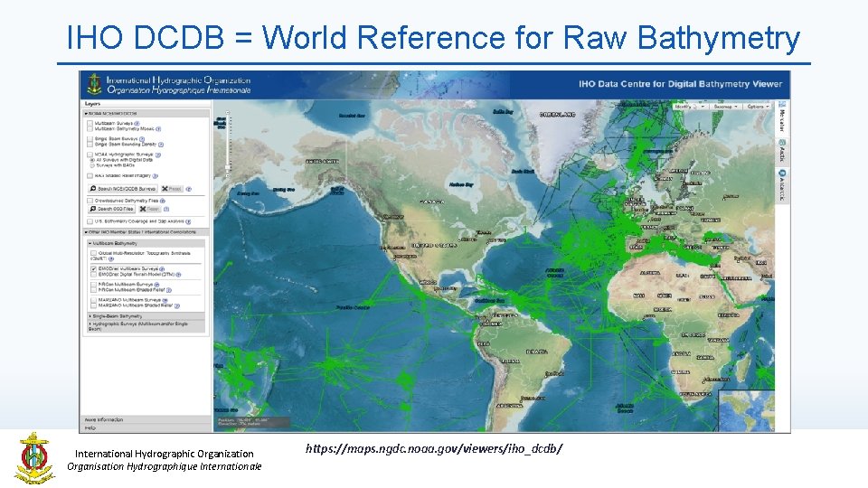Open help icon for EMODnet Multibeam Surveys
Image resolution: width=868 pixels, height=488 pixels.
(162, 269)
